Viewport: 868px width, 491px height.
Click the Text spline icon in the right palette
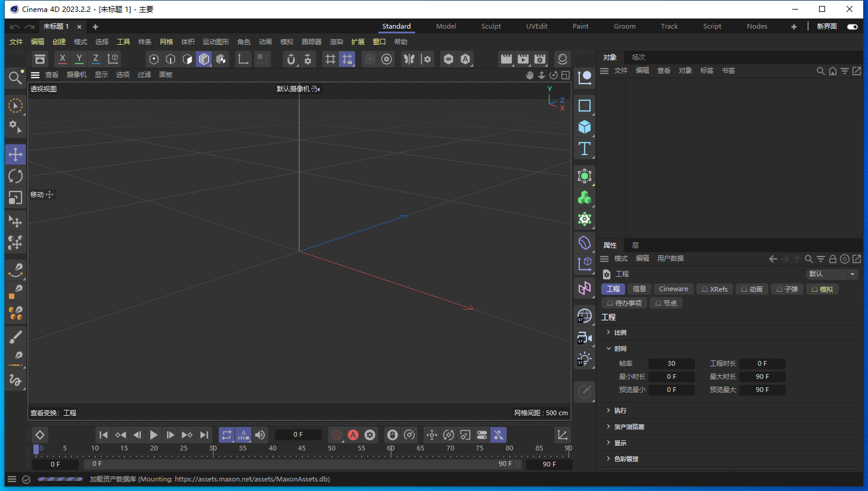tap(584, 149)
